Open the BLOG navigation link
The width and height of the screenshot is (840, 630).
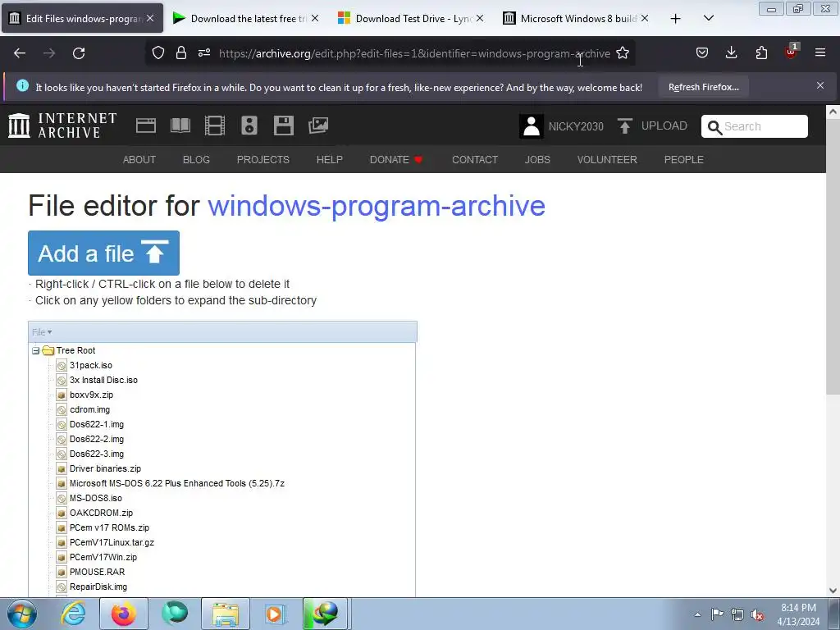196,160
